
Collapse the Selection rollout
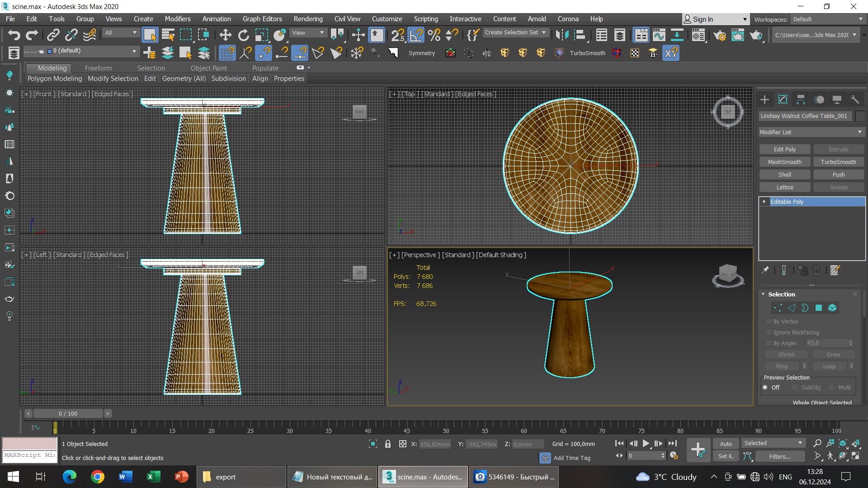point(763,294)
